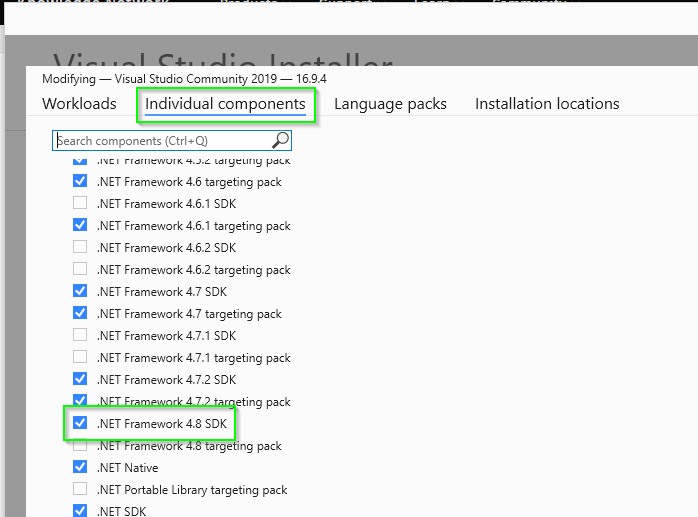The width and height of the screenshot is (698, 517).
Task: Click the '.NET Framework 4.8 SDK' label
Action: (162, 424)
